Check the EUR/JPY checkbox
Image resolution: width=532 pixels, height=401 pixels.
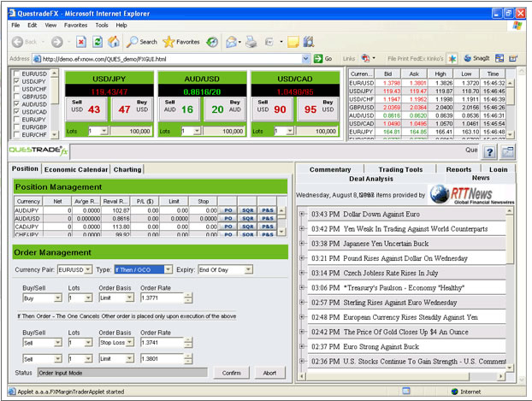click(16, 120)
